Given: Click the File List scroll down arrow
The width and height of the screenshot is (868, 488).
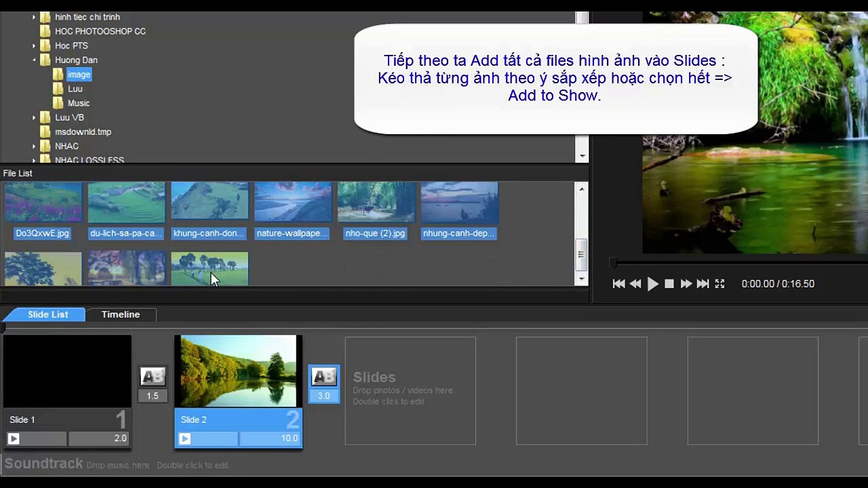Looking at the screenshot, I should (581, 279).
